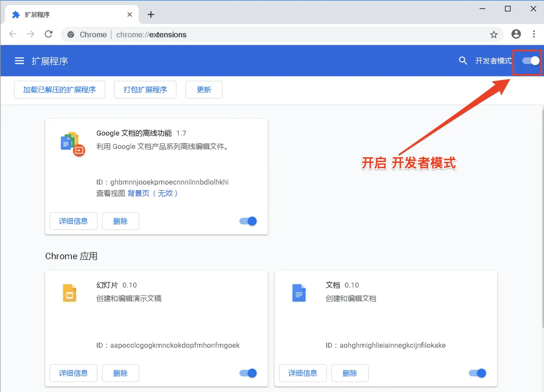Screen dimensions: 544x392
Task: Open a new tab with plus button
Action: coord(151,15)
